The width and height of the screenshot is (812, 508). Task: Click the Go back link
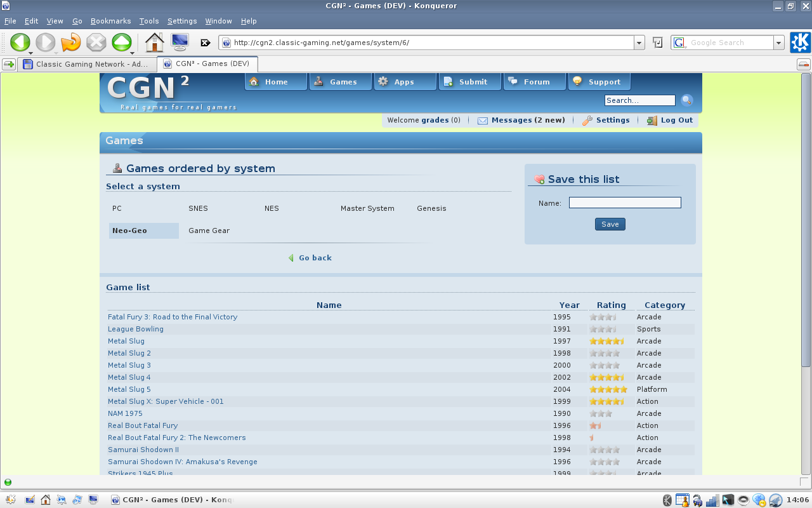315,258
